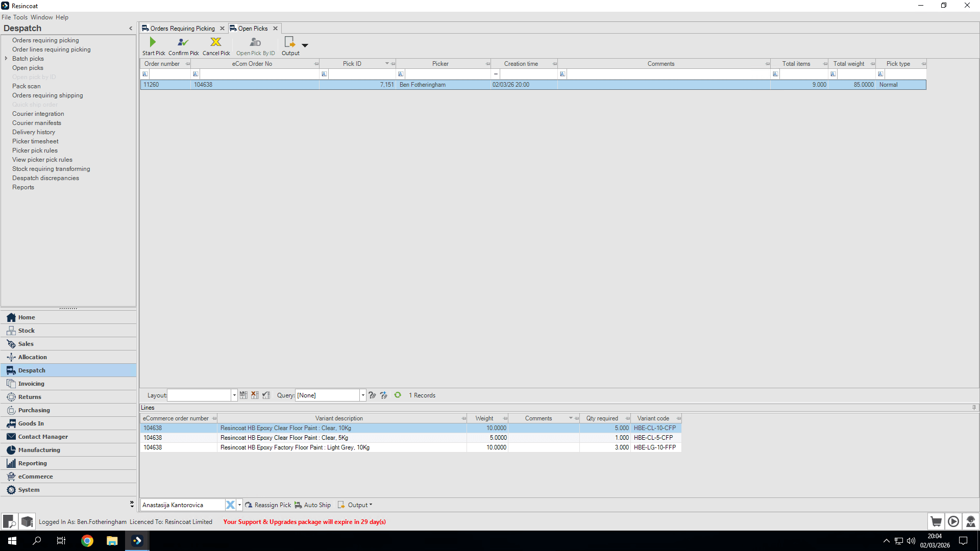This screenshot has width=980, height=551.
Task: Click the delete layout icon
Action: pos(255,395)
